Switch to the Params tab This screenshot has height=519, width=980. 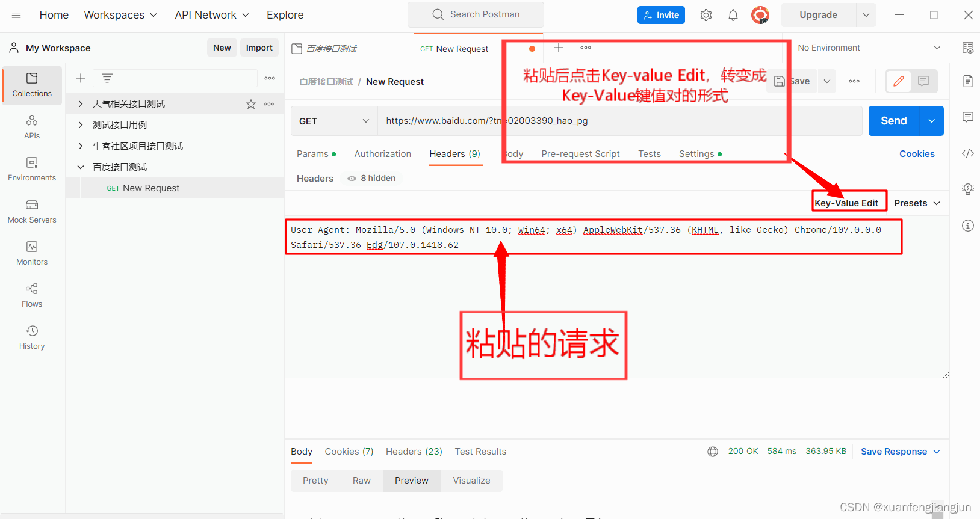[316, 154]
